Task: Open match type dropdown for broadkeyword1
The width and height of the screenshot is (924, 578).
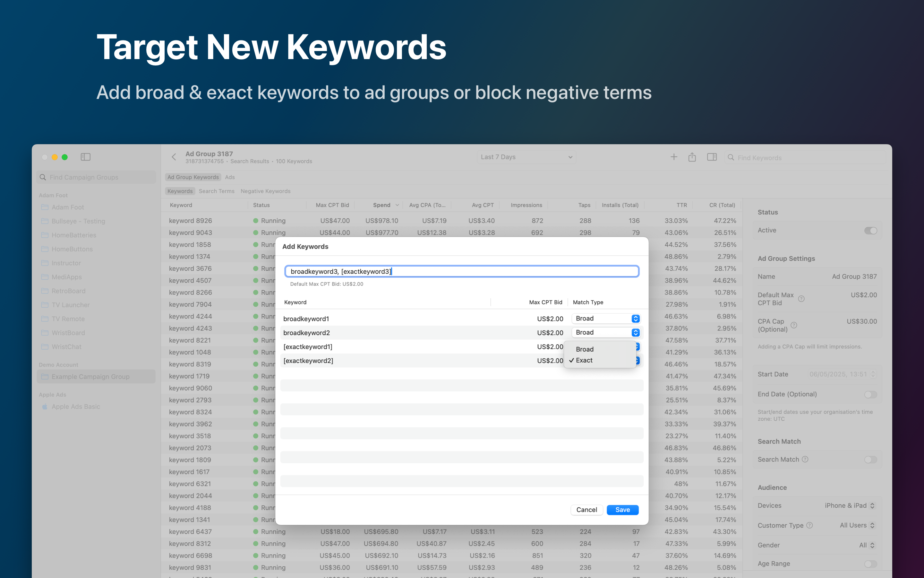Action: (605, 319)
